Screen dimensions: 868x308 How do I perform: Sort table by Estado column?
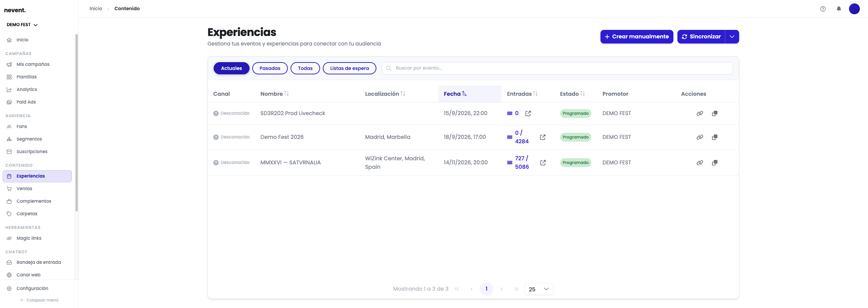[583, 93]
